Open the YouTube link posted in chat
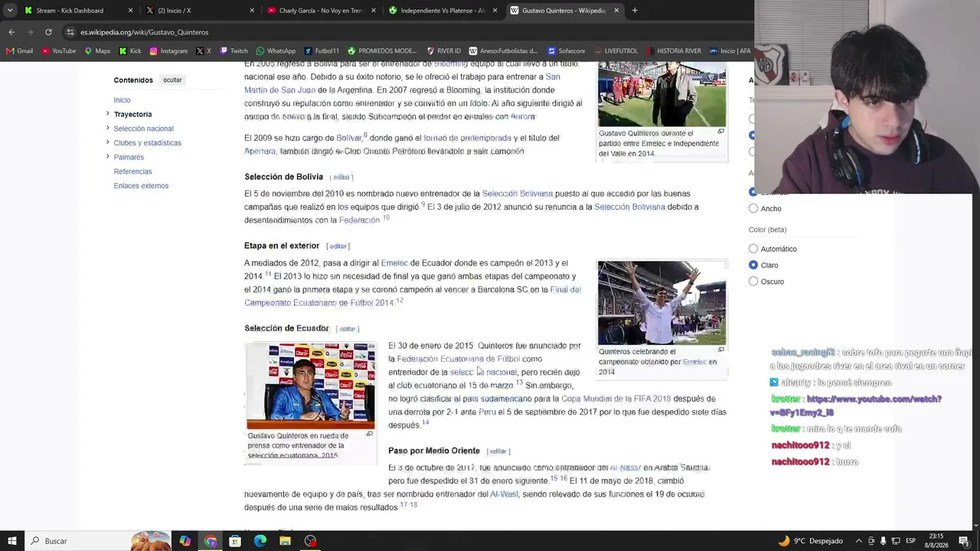980x551 pixels. (855, 406)
